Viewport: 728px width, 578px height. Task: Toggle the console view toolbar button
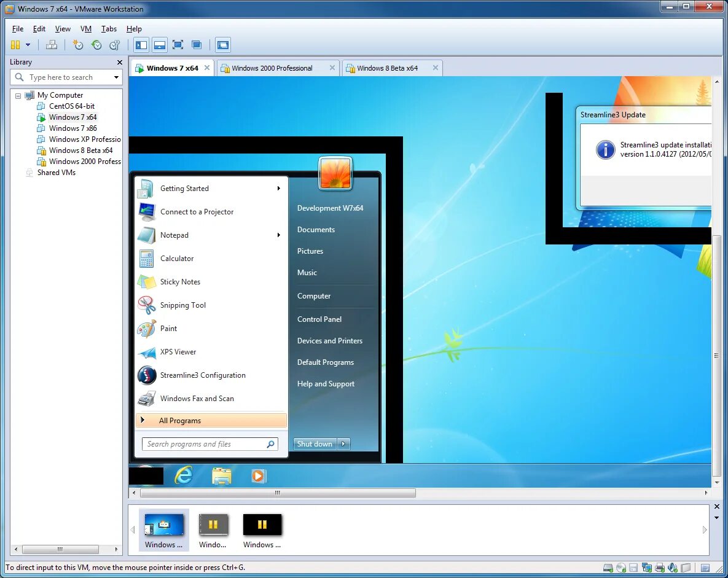pos(223,45)
